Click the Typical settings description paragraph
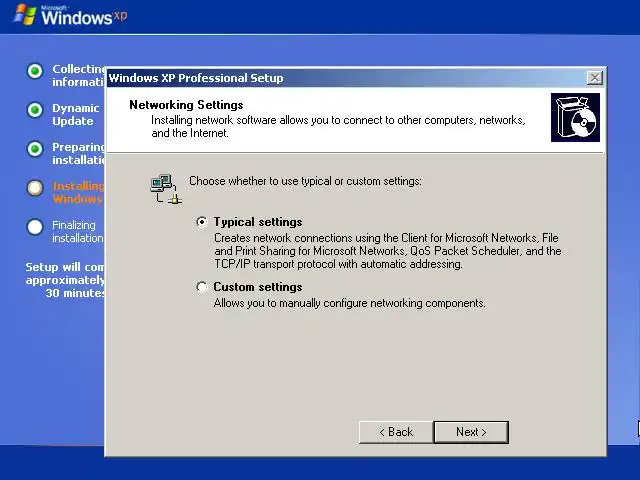Screen dimensions: 640x480 [388, 251]
